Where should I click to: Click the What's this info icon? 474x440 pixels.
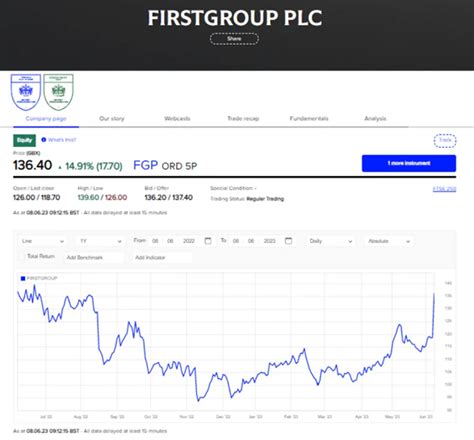pos(44,140)
